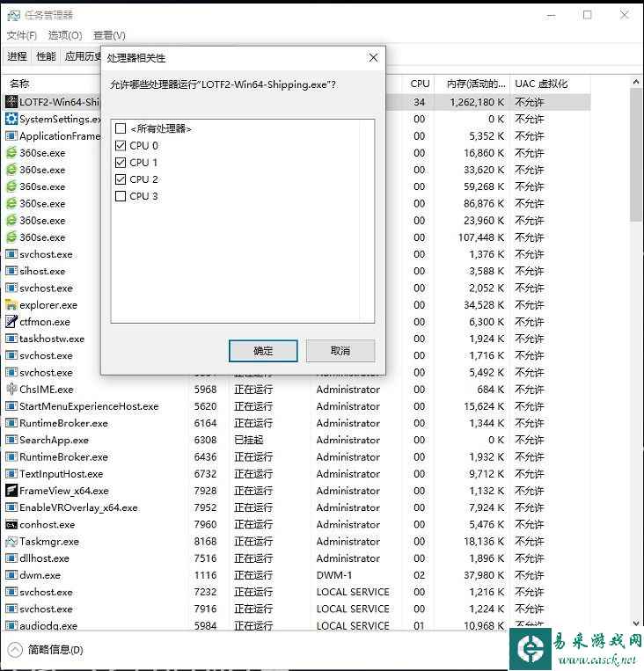Cancel the dialog with 取消 button
The image size is (644, 671).
340,351
